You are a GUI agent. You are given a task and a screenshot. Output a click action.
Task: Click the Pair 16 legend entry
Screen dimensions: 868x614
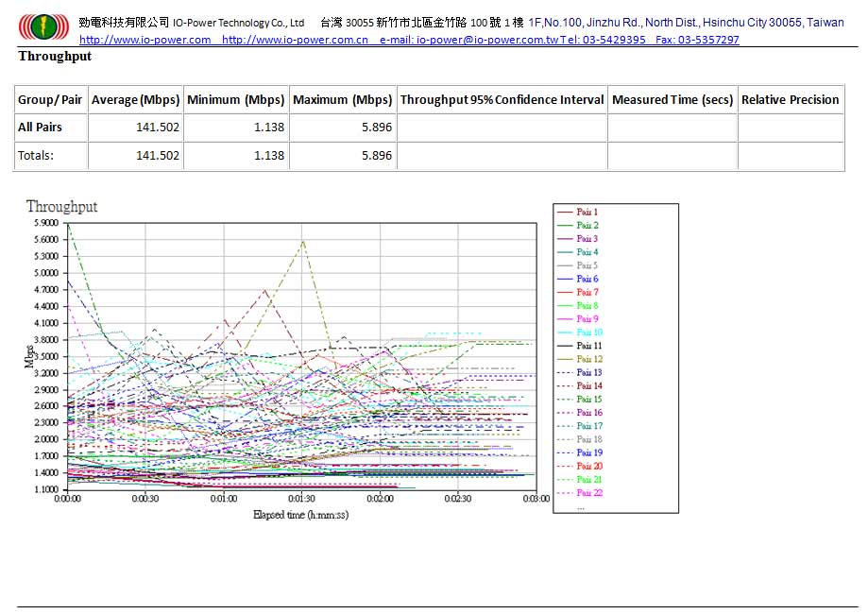pyautogui.click(x=580, y=413)
